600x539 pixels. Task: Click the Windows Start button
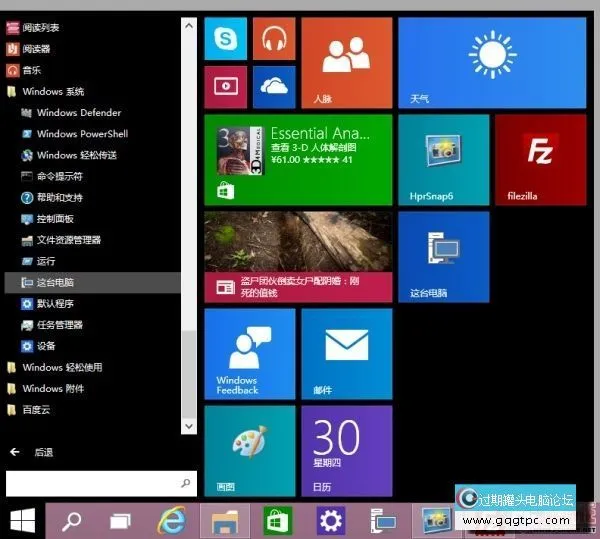(x=23, y=521)
